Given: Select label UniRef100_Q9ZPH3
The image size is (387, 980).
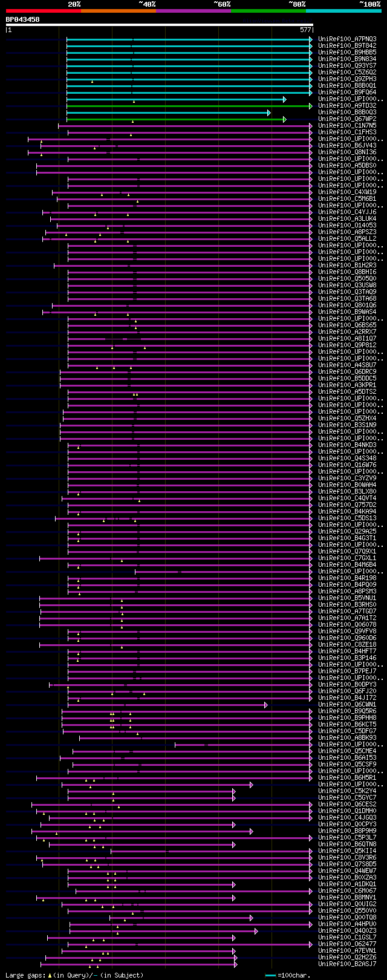Looking at the screenshot, I should 347,79.
